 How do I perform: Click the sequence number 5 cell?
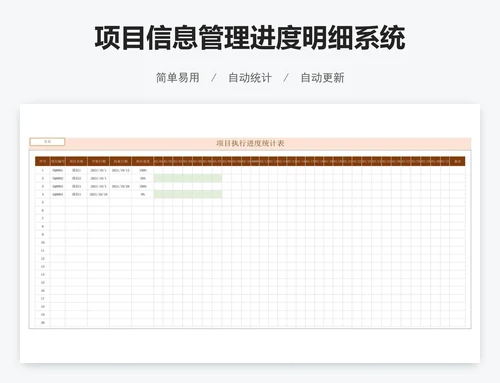tap(43, 202)
